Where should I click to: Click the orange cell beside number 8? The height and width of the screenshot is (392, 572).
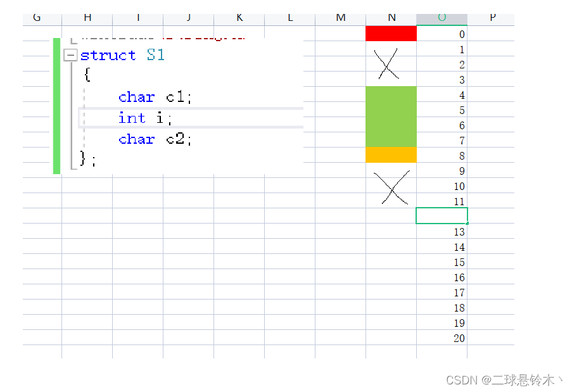pos(391,155)
